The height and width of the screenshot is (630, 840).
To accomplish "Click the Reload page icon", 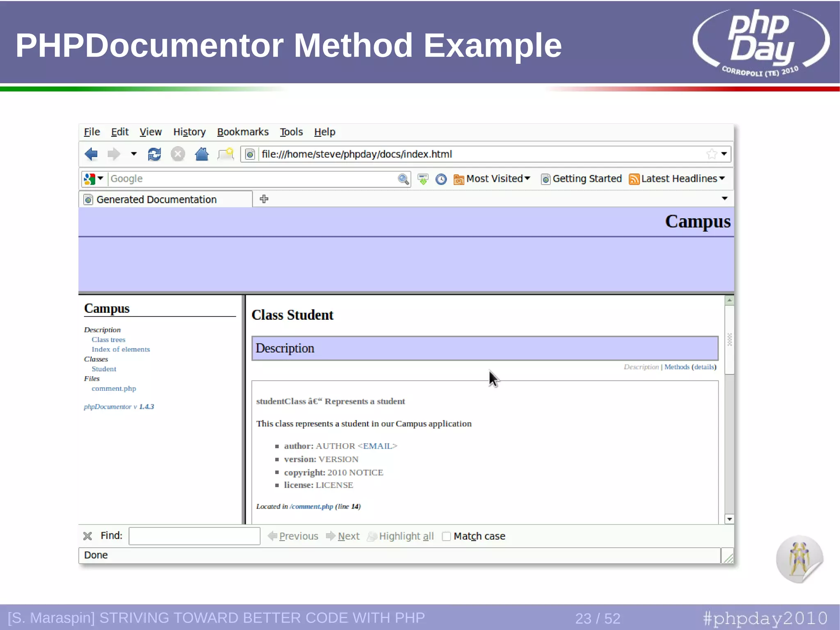I will tap(154, 154).
